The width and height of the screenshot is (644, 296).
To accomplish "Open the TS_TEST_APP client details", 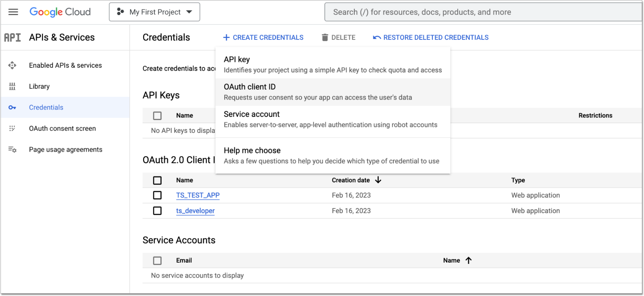I will click(x=198, y=195).
